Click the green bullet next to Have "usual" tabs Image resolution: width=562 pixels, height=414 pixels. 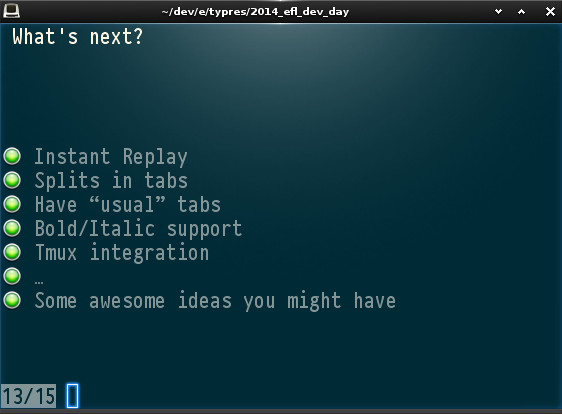(12, 204)
